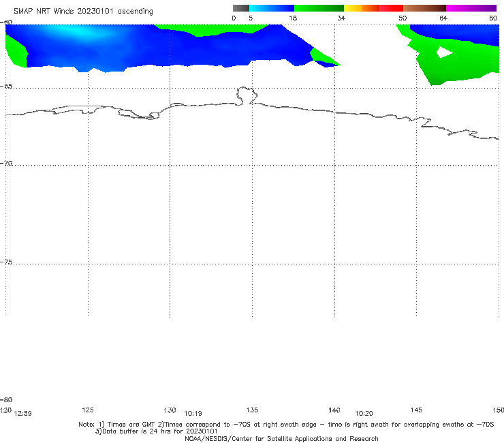Screen dimensions: 504x443
Task: Click the swath time '10:19'
Action: point(193,414)
